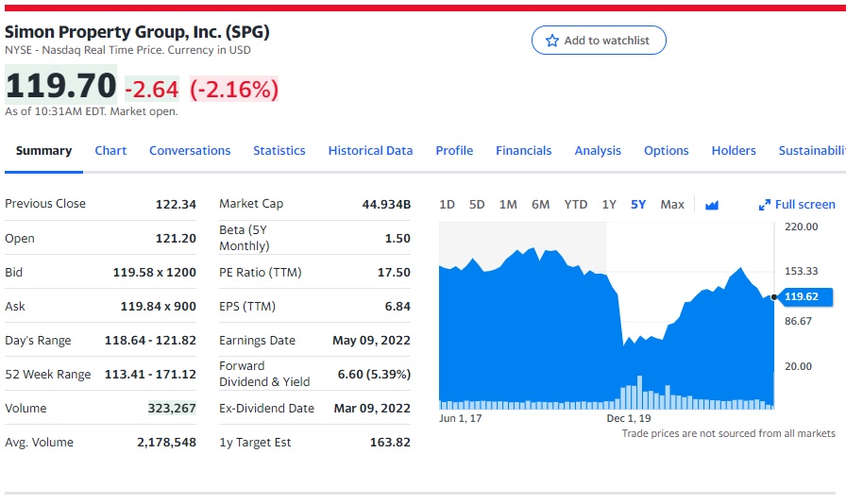Click the Ex-Dividend Date Mar 09, 2022
Viewport: 846px width, 504px height.
click(372, 409)
